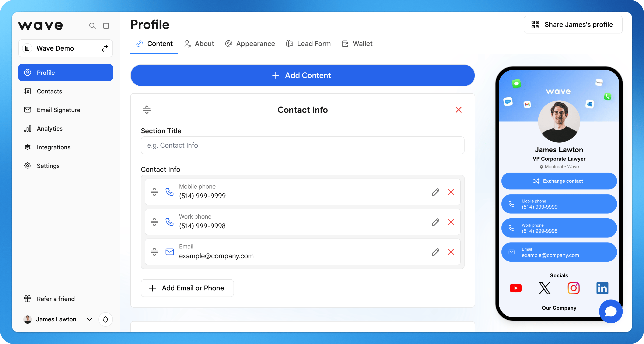Click the Gmail icon in preview header
Screen dimensions: 644x344
(x=527, y=104)
